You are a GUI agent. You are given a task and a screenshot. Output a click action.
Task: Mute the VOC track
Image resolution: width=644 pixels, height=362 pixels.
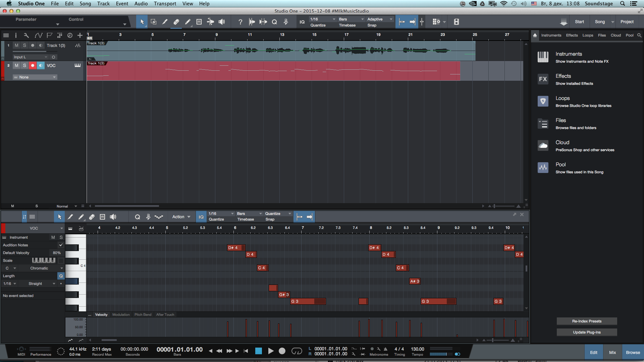click(x=16, y=65)
